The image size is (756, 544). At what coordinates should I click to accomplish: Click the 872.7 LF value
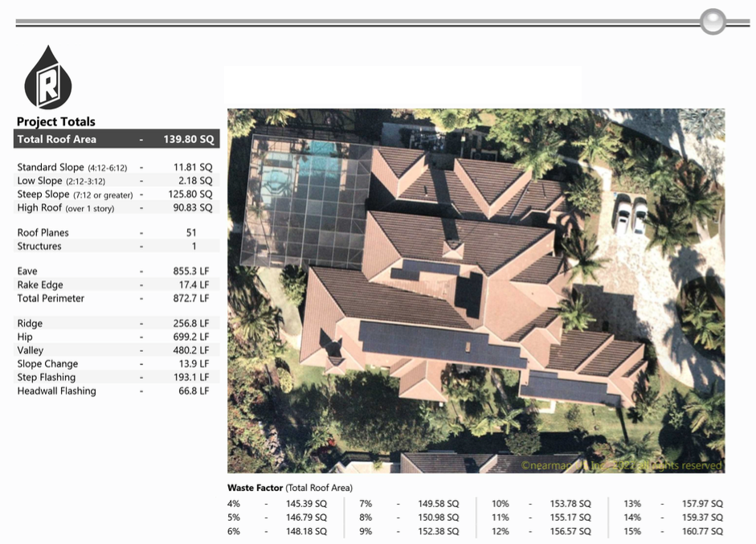point(191,299)
